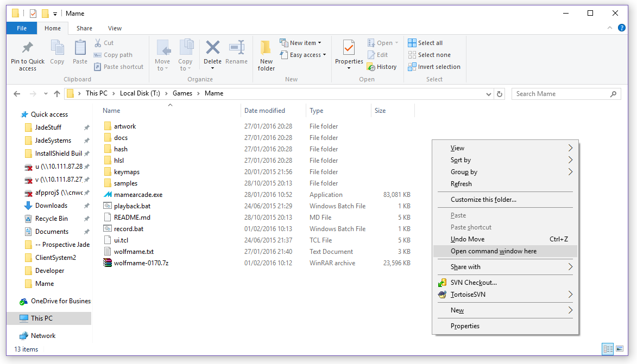This screenshot has height=364, width=637.
Task: Click the Rename ribbon icon
Action: (236, 48)
